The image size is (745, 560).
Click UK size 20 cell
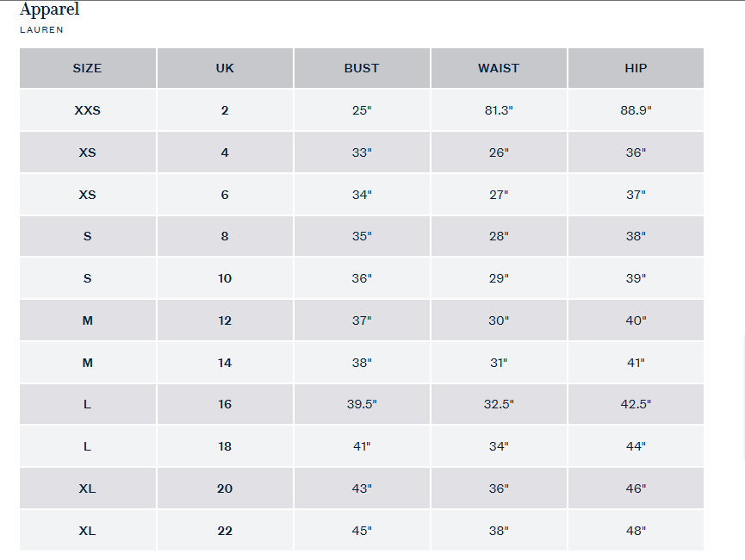coord(225,488)
